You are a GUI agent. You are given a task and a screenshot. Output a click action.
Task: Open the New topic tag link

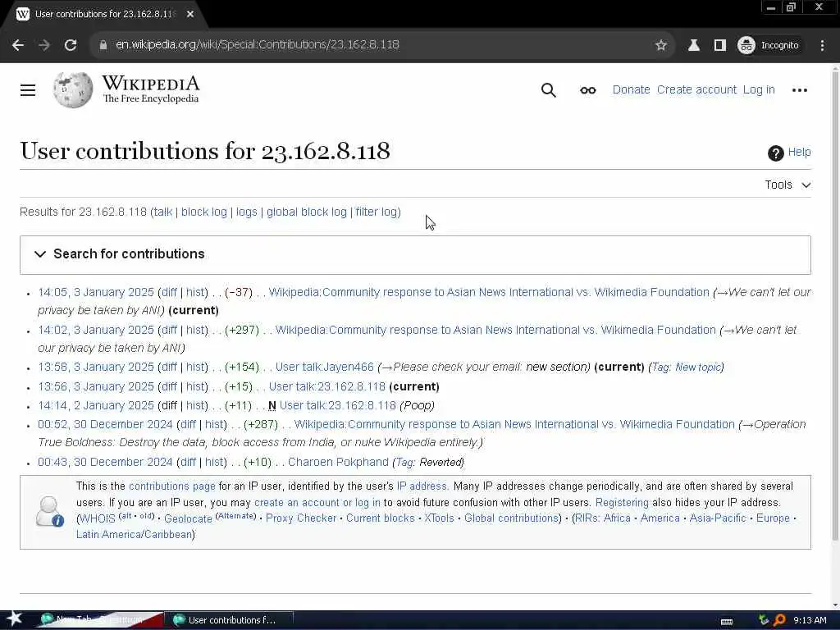coord(698,367)
